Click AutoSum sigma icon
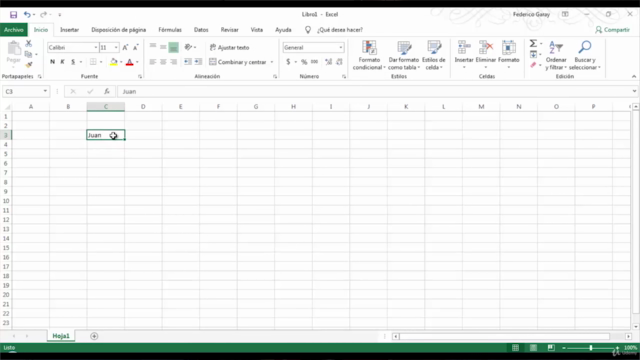This screenshot has height=360, width=640. pos(533,43)
